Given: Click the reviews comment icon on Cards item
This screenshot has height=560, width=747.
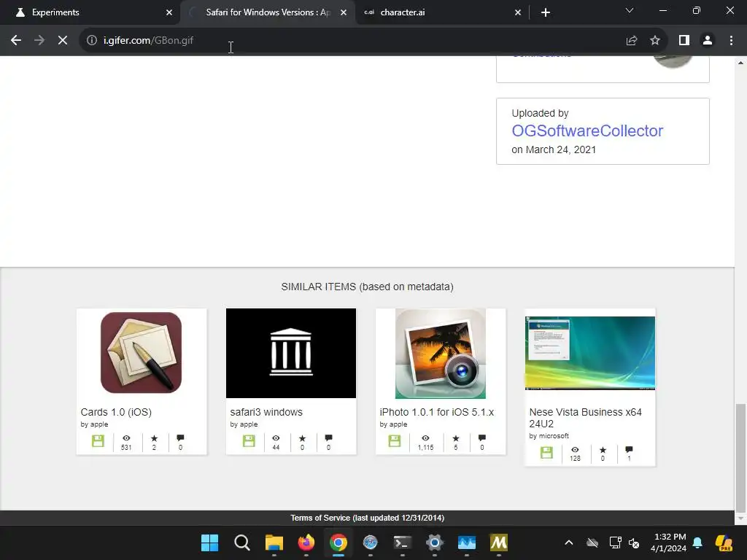Looking at the screenshot, I should pyautogui.click(x=180, y=438).
